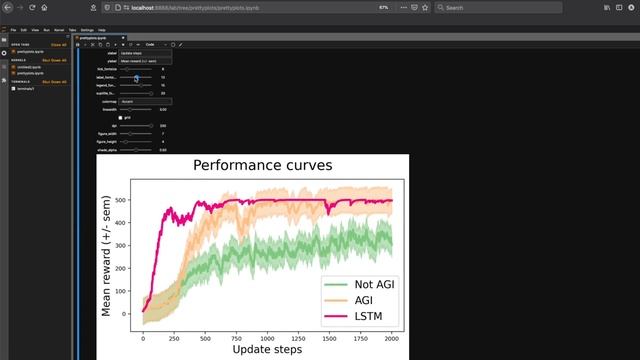This screenshot has height=360, width=640.
Task: Click the xlabel input with 'Update steps'
Action: pyautogui.click(x=145, y=53)
